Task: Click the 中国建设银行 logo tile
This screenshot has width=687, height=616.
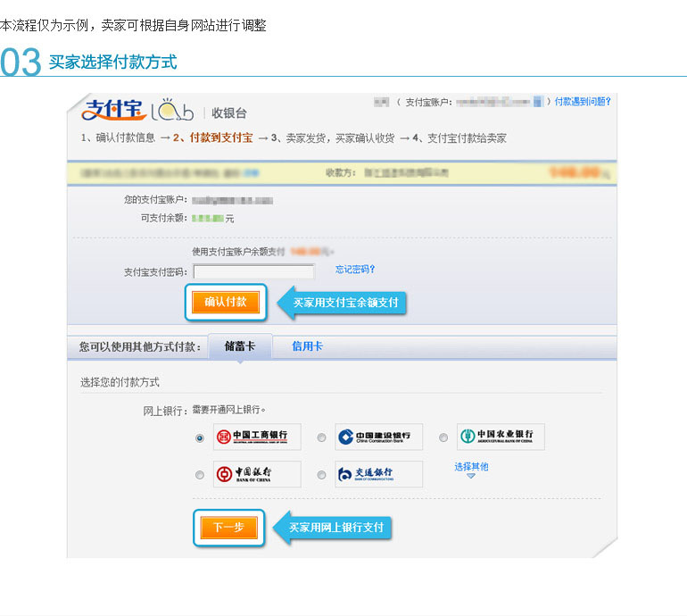Action: coord(379,437)
